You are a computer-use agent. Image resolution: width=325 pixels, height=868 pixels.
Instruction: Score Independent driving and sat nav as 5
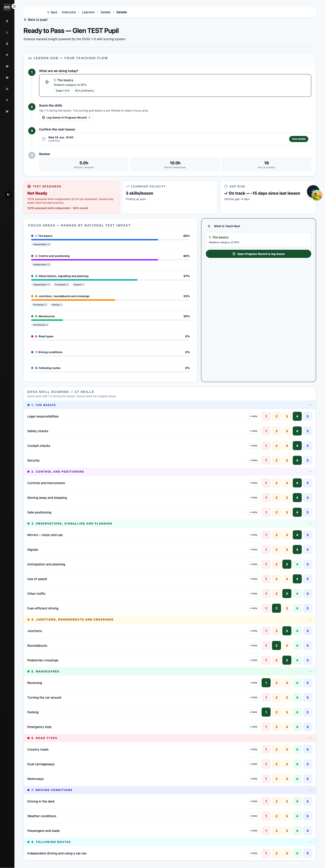pyautogui.click(x=307, y=854)
